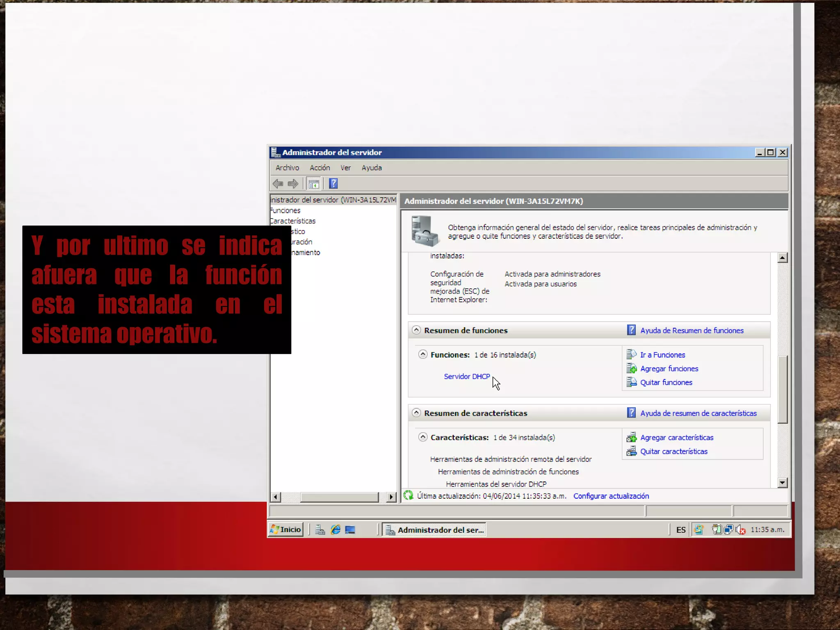
Task: Click the 'Activada para administradores' text
Action: coord(552,274)
